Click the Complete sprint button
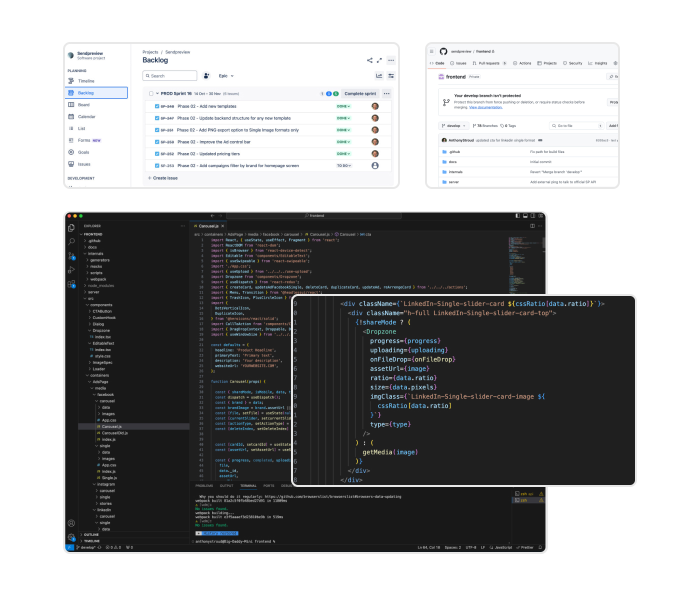Image resolution: width=700 pixels, height=595 pixels. pos(360,93)
